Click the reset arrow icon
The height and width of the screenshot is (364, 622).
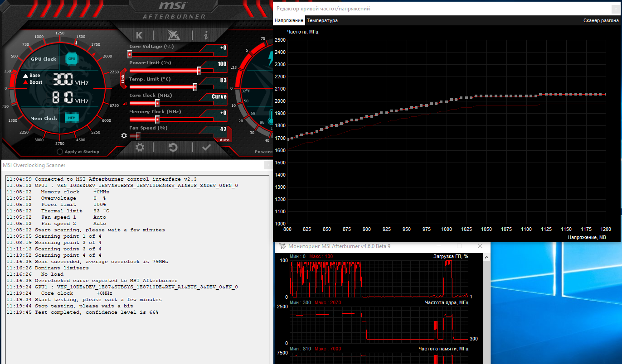(x=173, y=147)
